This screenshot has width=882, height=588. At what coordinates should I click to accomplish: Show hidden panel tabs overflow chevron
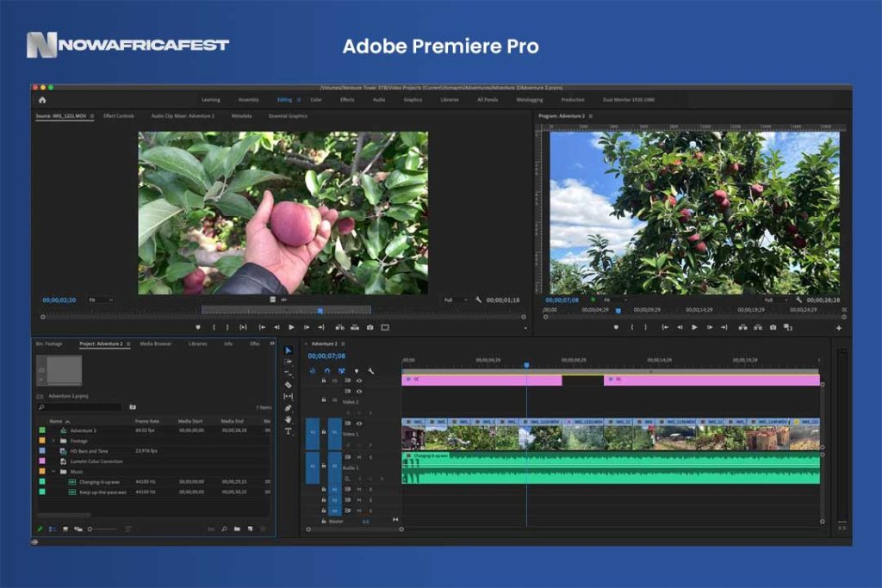(272, 344)
